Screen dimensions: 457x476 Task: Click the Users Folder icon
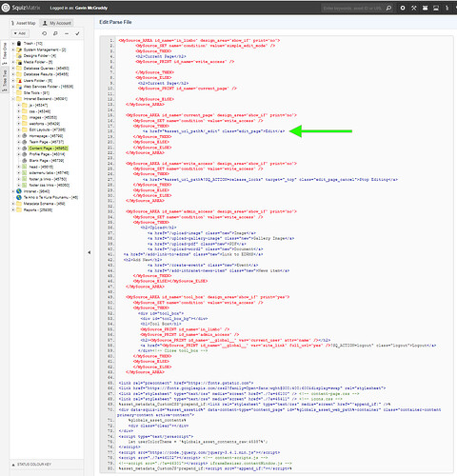tap(19, 80)
